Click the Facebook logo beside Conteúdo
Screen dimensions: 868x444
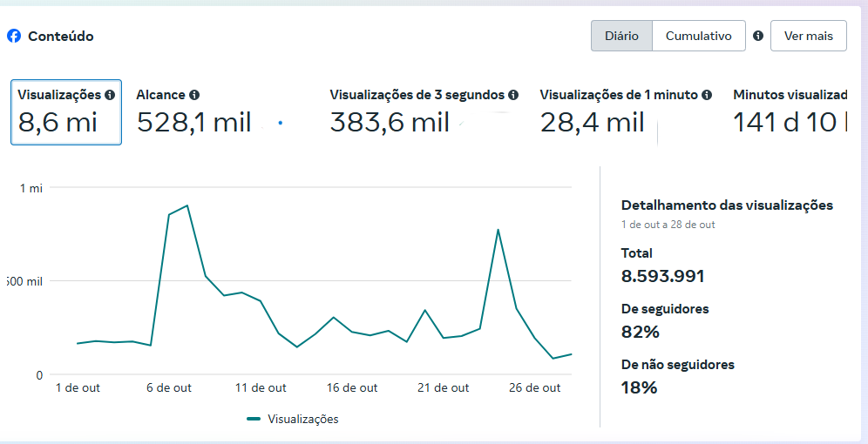tap(14, 36)
